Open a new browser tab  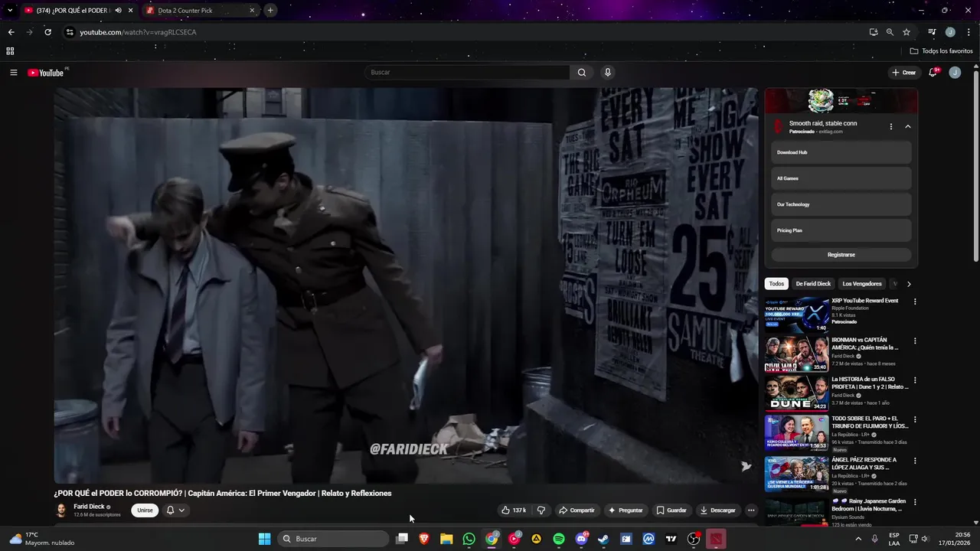270,11
